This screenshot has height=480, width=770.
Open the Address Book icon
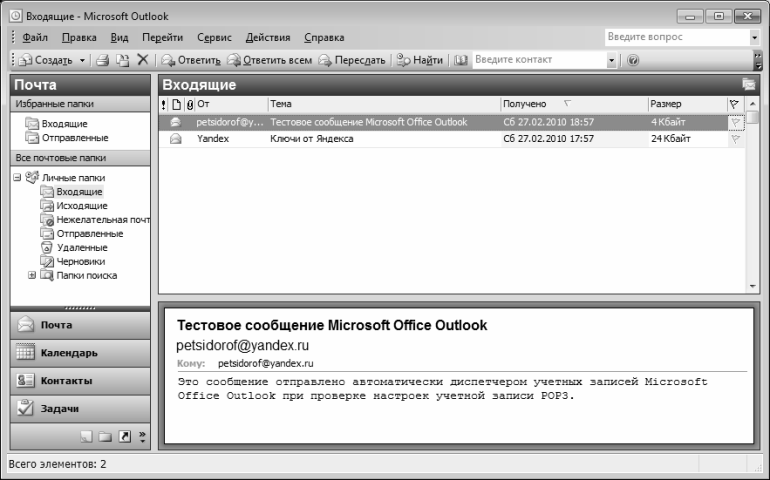click(x=461, y=60)
